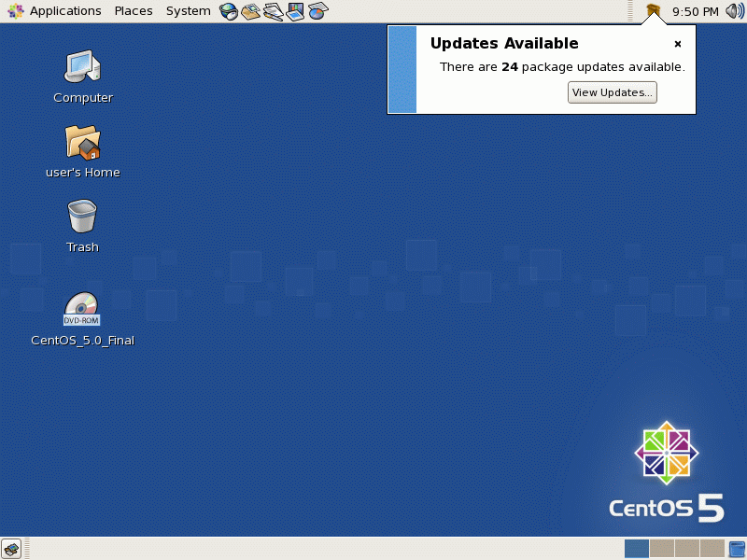Screen dimensions: 747x560
Task: Launch OpenOffice Calc spreadsheet
Action: (317, 10)
